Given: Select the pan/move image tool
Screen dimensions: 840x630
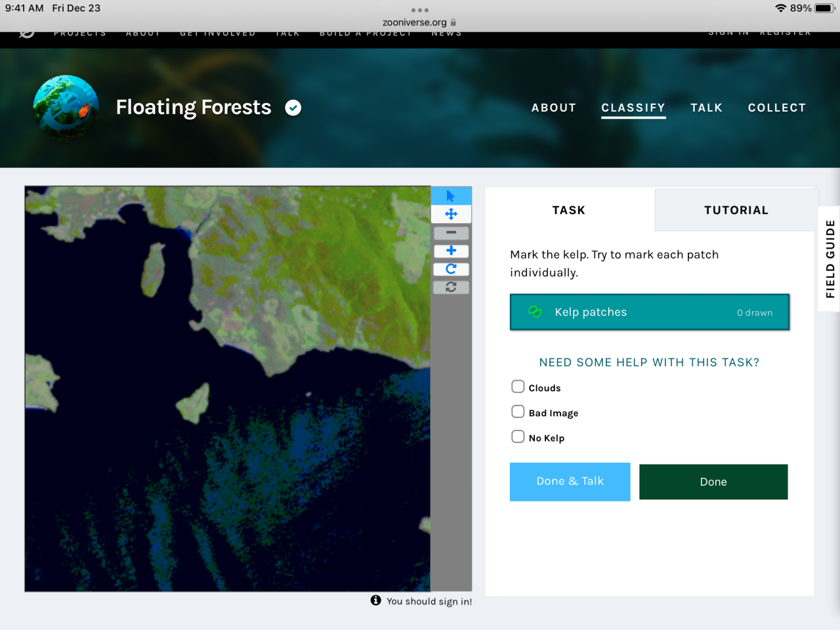Looking at the screenshot, I should (x=451, y=214).
